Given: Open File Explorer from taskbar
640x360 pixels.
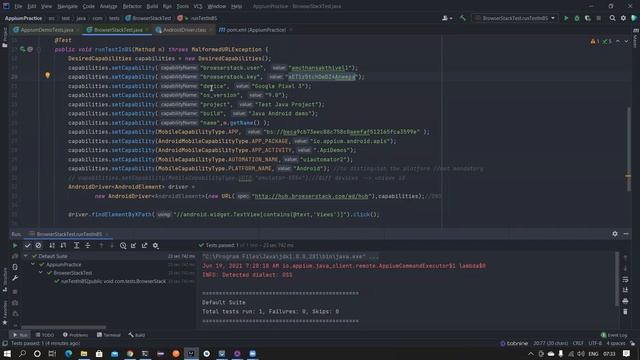Looking at the screenshot, I should pos(84,353).
